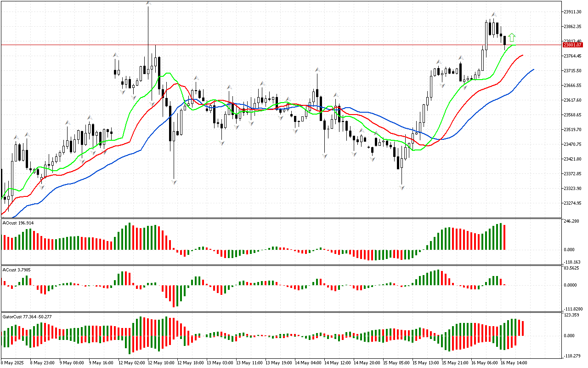Select the blue Alligator jaw line at its right end
This screenshot has width=588, height=368.
tap(533, 69)
